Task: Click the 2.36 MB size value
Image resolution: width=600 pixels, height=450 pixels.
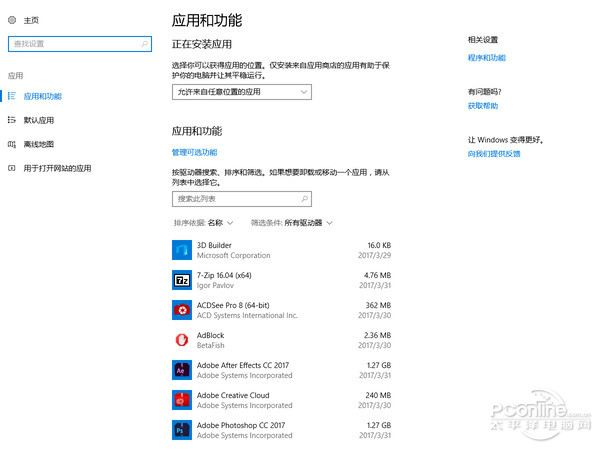Action: [x=377, y=335]
